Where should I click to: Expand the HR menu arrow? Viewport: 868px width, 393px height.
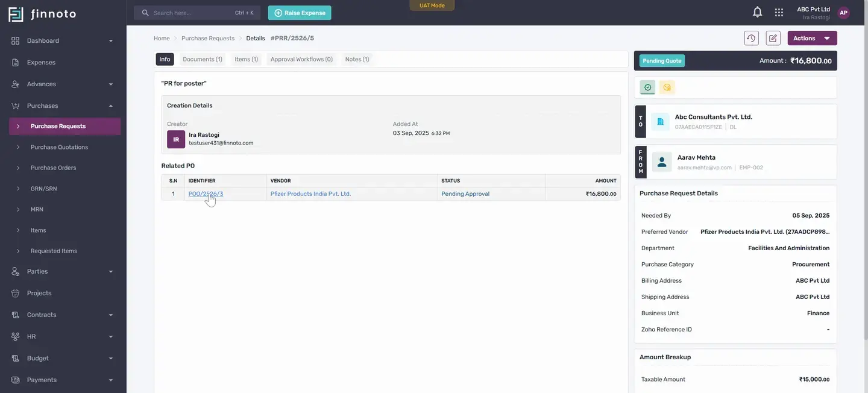tap(111, 337)
